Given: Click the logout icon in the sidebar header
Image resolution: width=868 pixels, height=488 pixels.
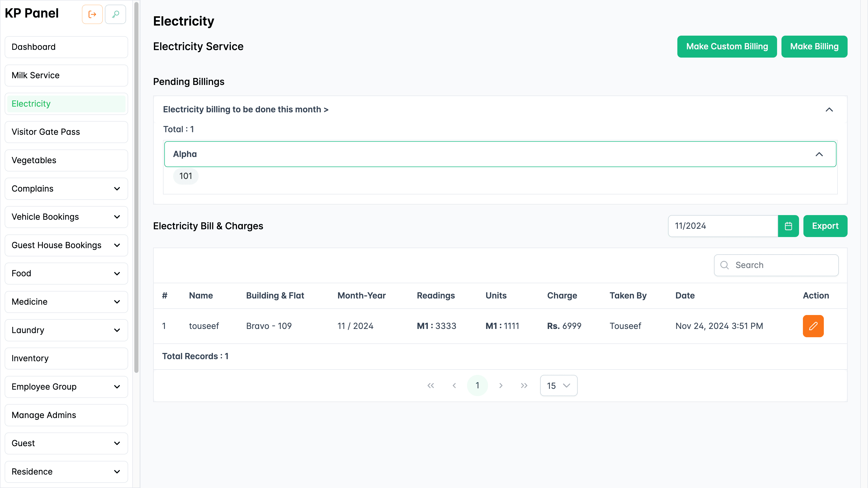Looking at the screenshot, I should pyautogui.click(x=92, y=14).
